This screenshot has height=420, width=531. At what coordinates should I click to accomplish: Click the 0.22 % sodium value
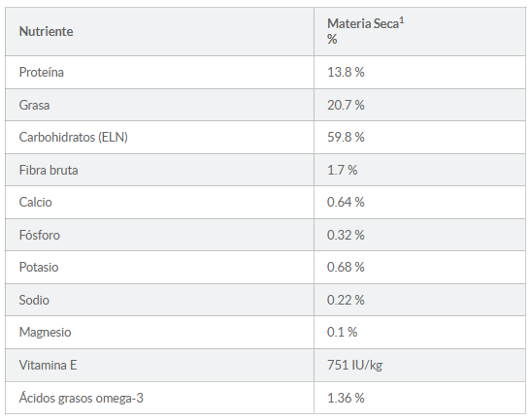coord(346,300)
